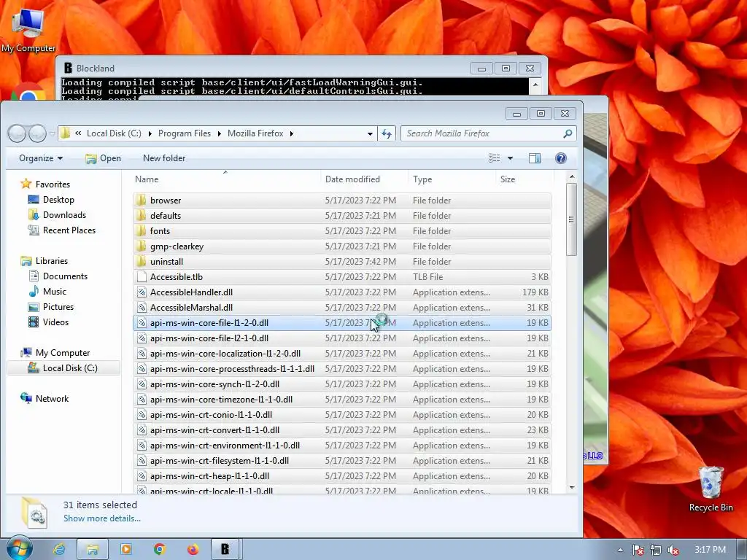
Task: Click the file list vertical scrollbar thumb
Action: (x=572, y=219)
